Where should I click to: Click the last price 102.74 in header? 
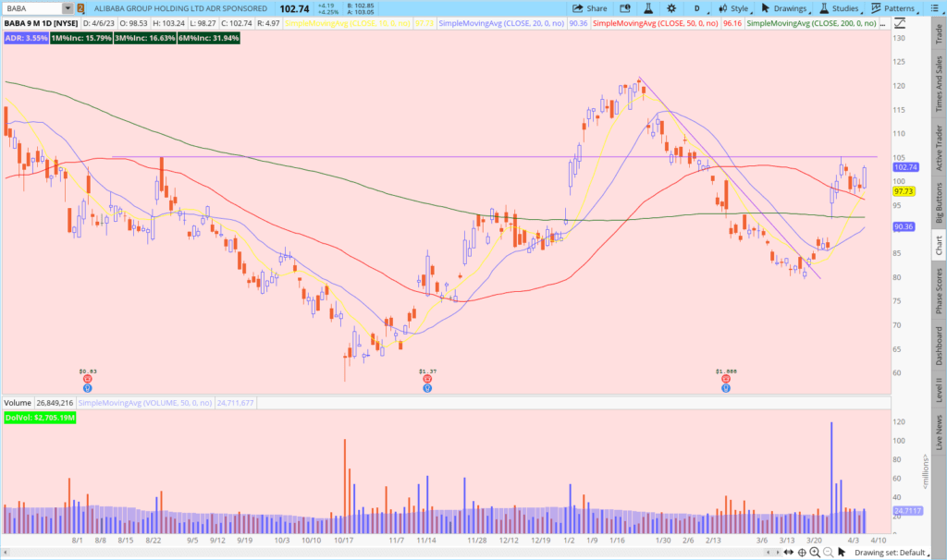tap(294, 8)
